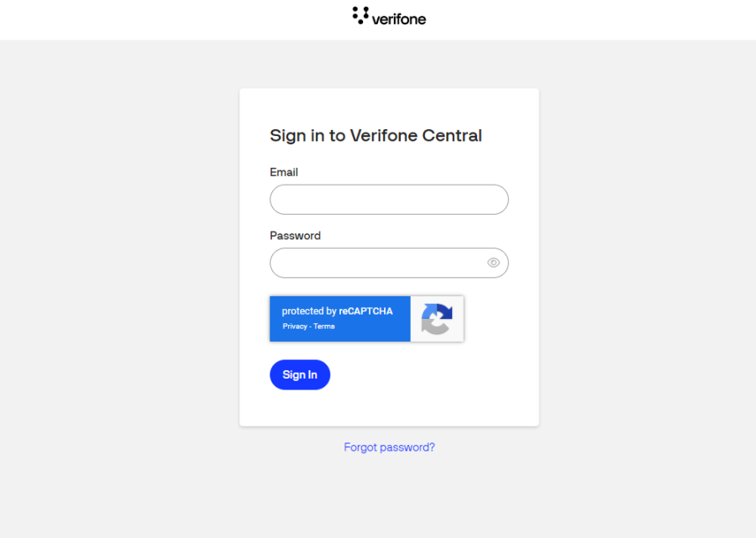Click the Verifone wordmark in the header
Viewport: 756px width, 538px height.
tap(399, 18)
